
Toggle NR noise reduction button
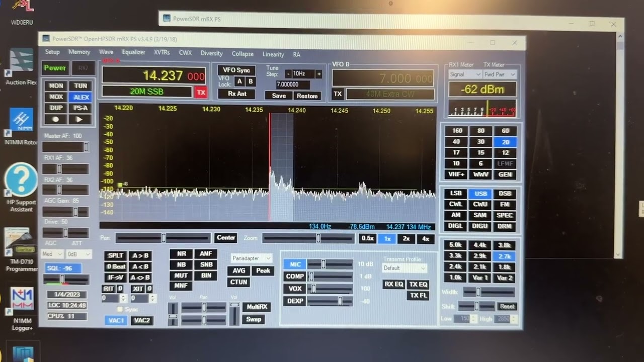tap(181, 254)
